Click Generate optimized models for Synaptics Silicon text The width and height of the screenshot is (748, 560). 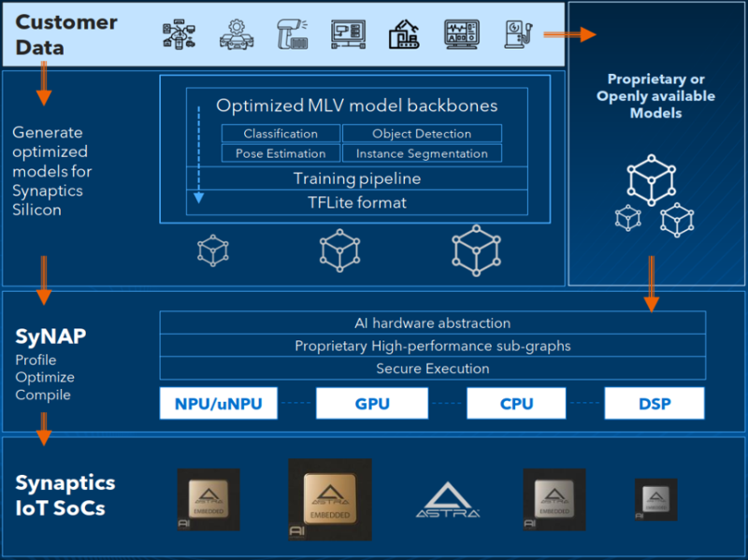[52, 171]
